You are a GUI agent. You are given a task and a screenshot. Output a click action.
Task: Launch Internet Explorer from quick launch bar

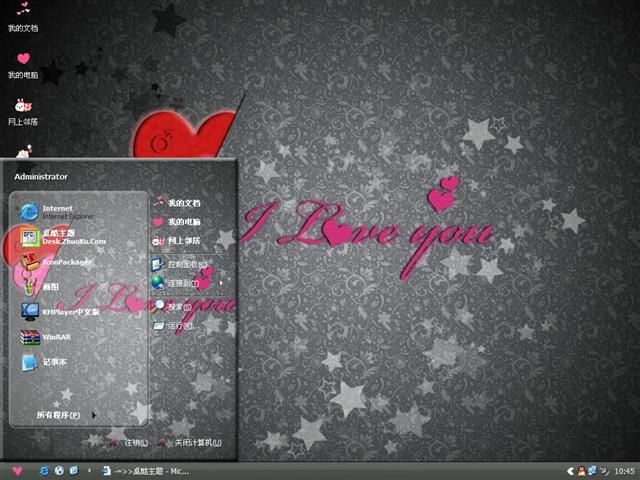click(x=44, y=471)
